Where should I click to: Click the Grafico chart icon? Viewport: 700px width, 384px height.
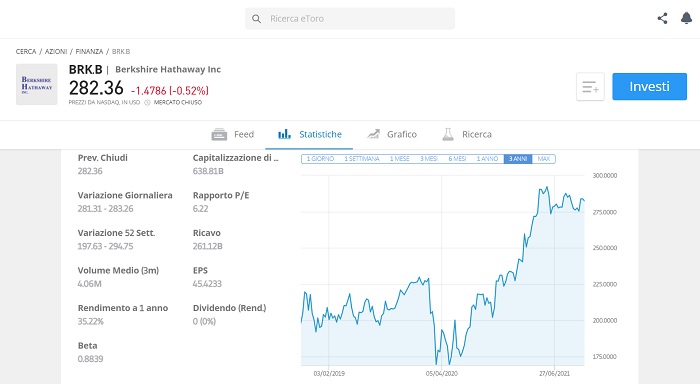pos(373,134)
